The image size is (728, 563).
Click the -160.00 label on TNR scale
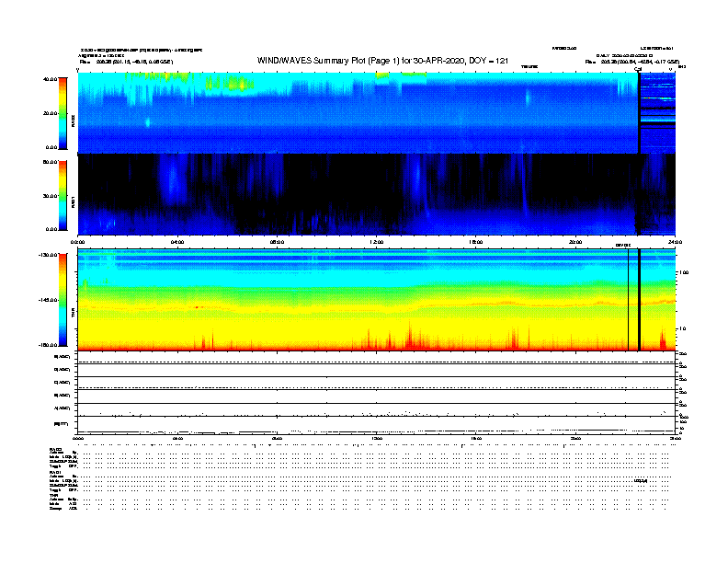49,345
